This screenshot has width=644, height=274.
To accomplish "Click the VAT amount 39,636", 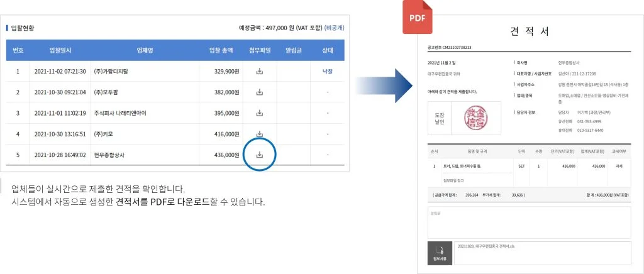I will click(x=517, y=195).
